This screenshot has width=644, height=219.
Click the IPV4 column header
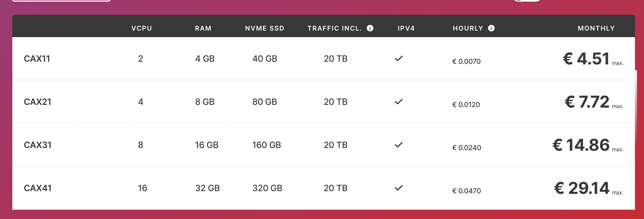click(x=406, y=28)
